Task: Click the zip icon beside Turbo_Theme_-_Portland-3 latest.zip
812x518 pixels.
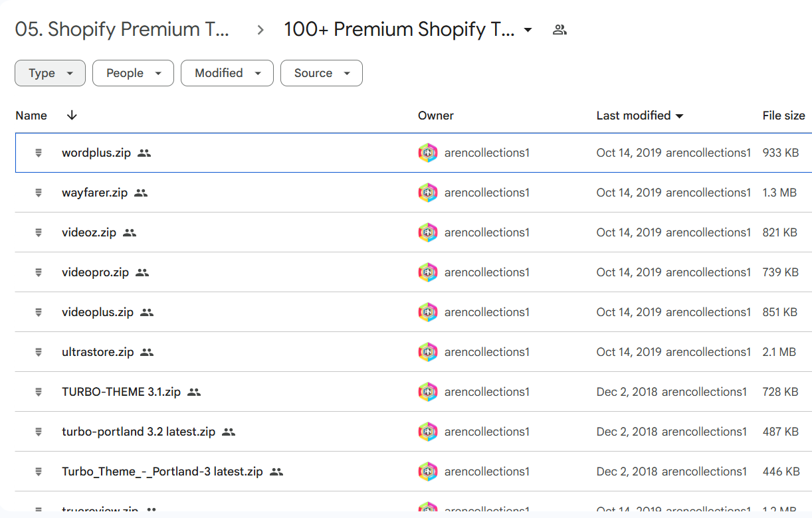Action: pos(39,472)
